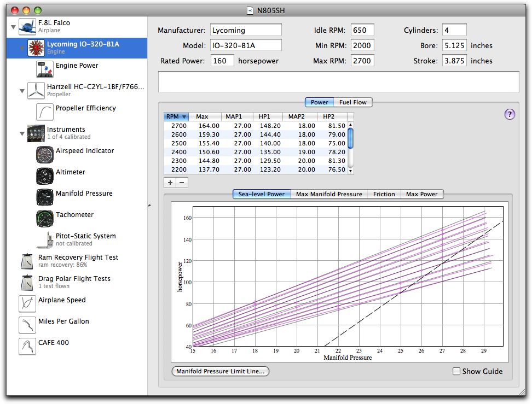Click the Rated Power field
This screenshot has width=532, height=404.
(x=222, y=61)
